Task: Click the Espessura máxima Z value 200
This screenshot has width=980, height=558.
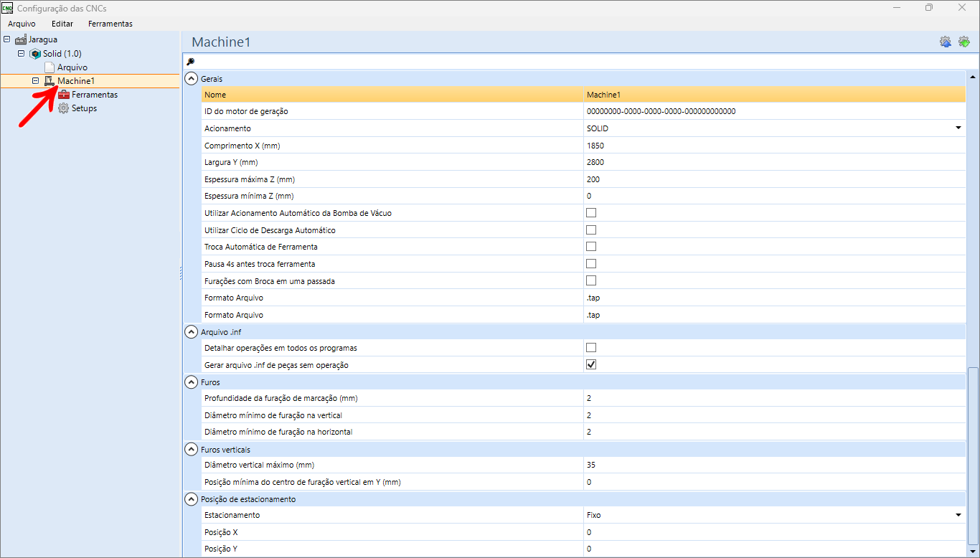Action: (x=774, y=179)
